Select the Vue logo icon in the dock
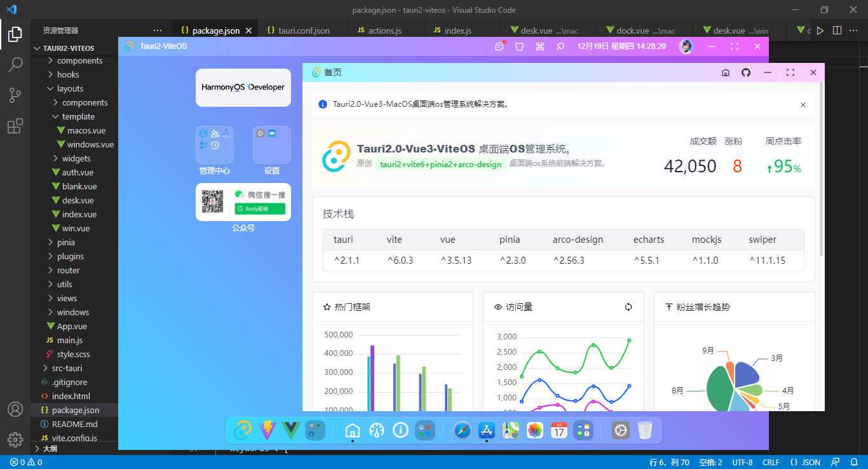This screenshot has height=469, width=868. click(290, 430)
